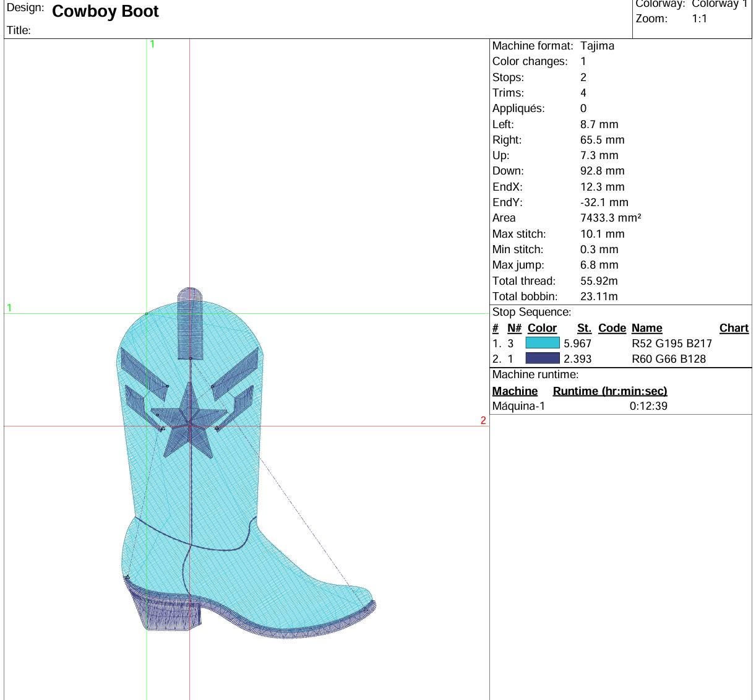Click the 'St.' column header
Screen dimensions: 756x700
584,328
